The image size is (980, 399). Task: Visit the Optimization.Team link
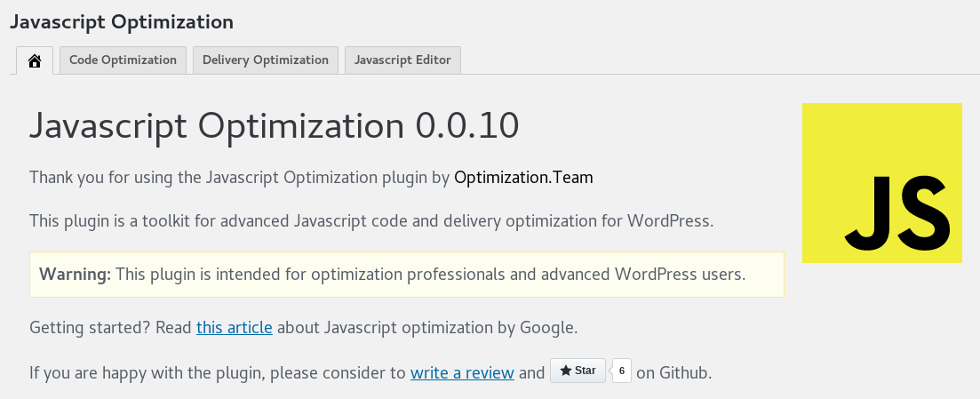pyautogui.click(x=523, y=177)
